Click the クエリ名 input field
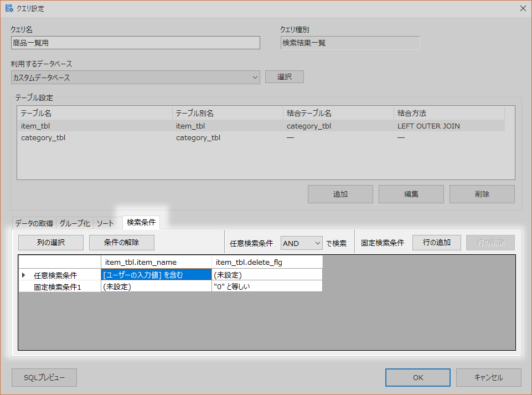 136,43
